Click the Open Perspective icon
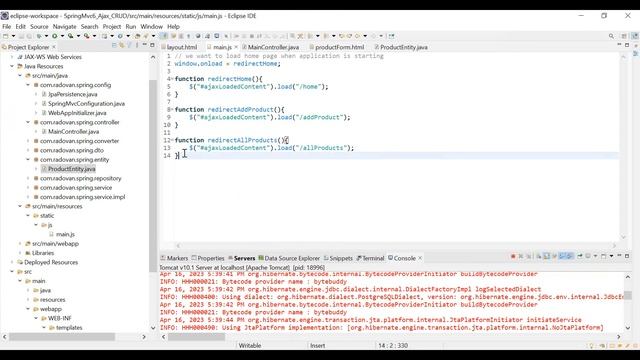Viewport: 640px width, 360px height. tap(624, 36)
